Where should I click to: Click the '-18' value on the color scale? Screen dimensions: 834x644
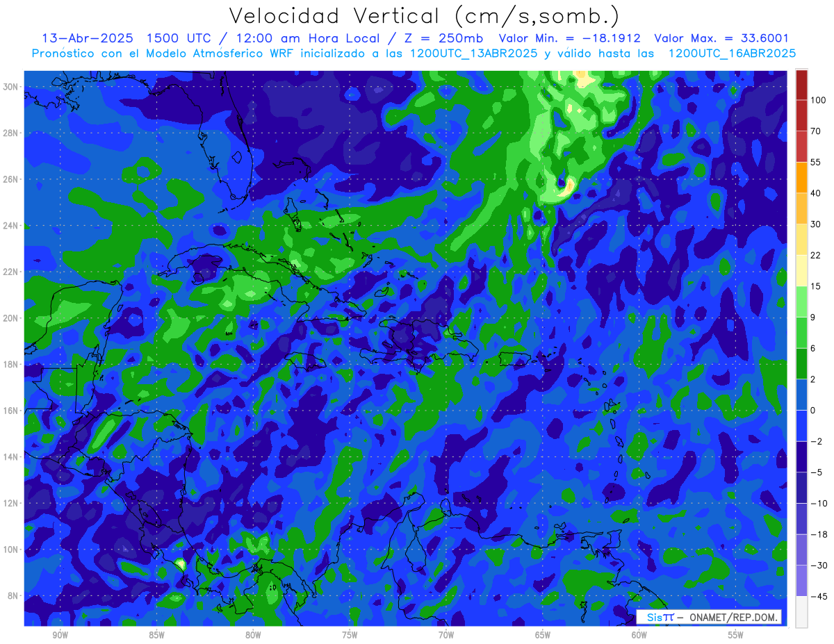(818, 534)
